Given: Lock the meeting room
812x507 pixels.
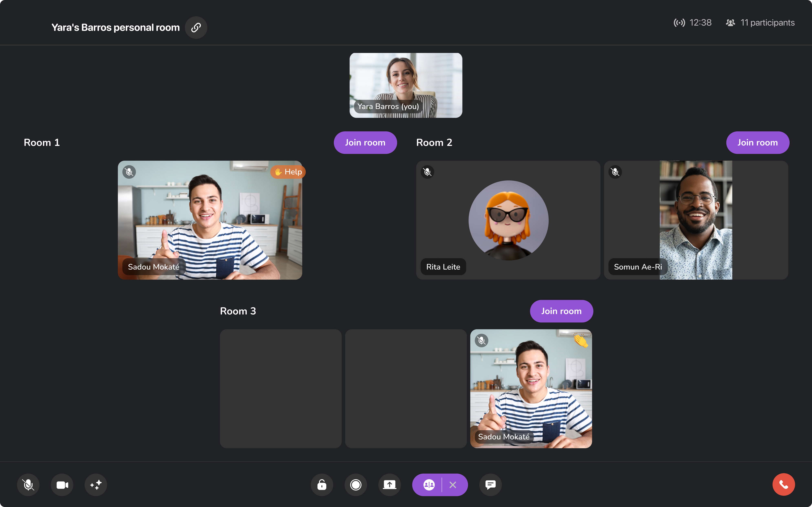Looking at the screenshot, I should 322,485.
